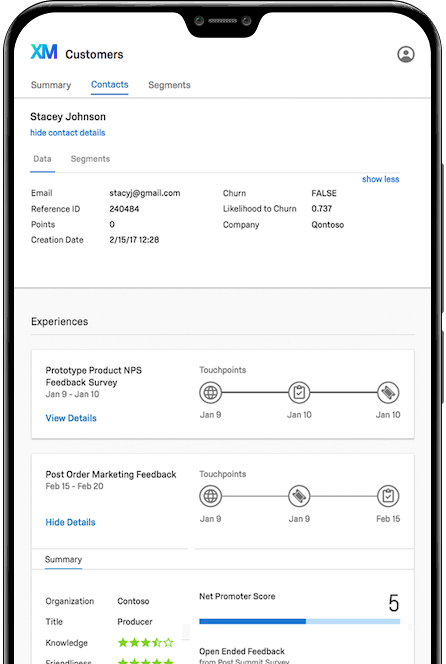
Task: Click the clipboard touchpoint dated Feb 15
Action: pyautogui.click(x=388, y=496)
